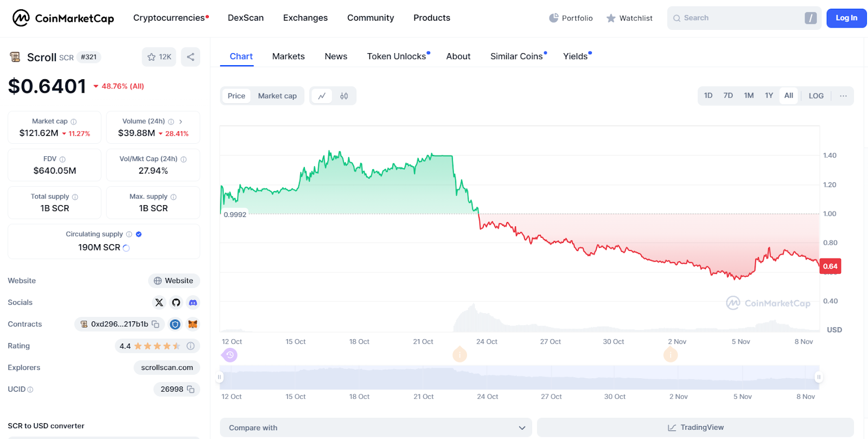This screenshot has width=868, height=439.
Task: Toggle LOG scale on chart
Action: click(816, 96)
